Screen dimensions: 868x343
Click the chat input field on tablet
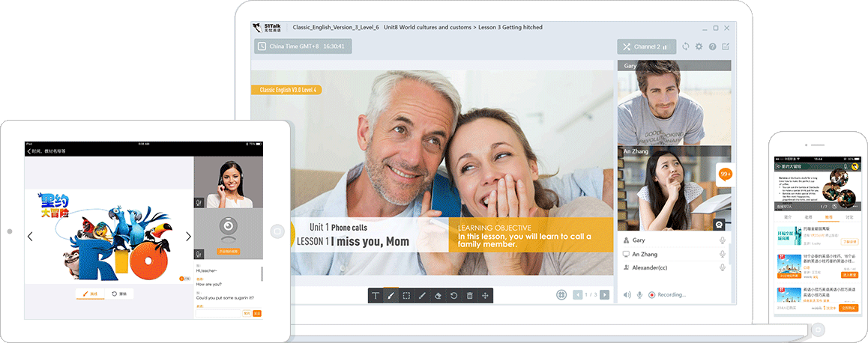pos(217,313)
